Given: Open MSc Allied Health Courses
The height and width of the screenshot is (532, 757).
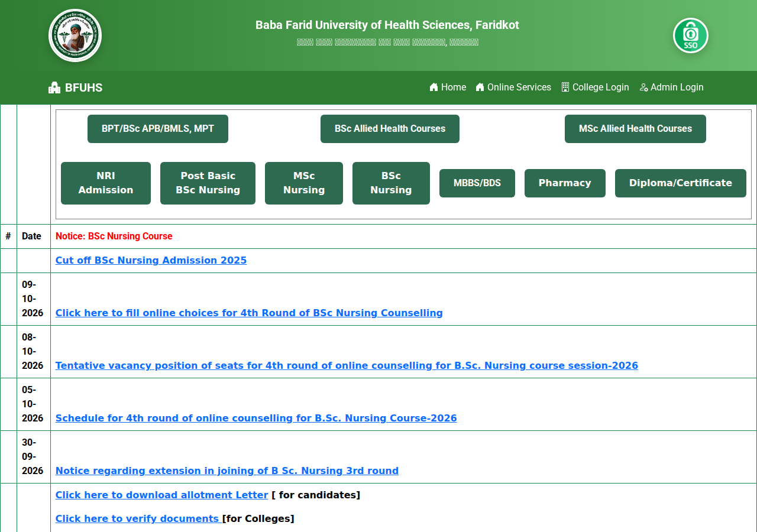Looking at the screenshot, I should (x=635, y=129).
